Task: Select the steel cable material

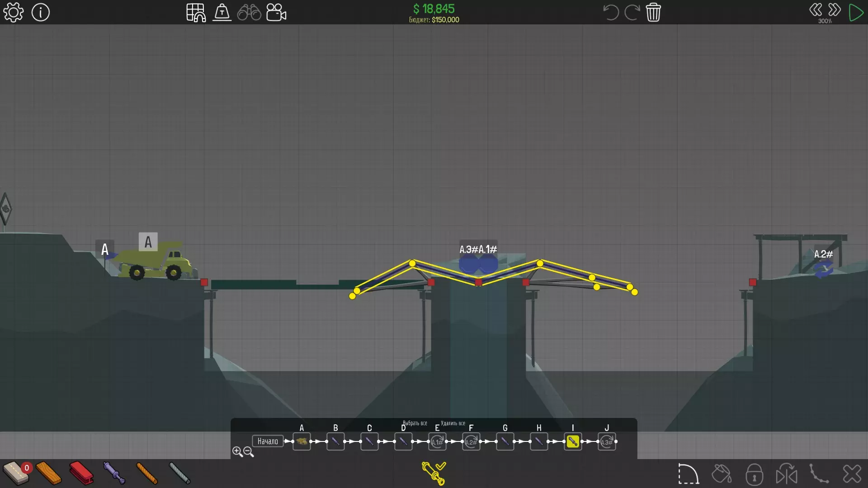Action: tap(179, 473)
